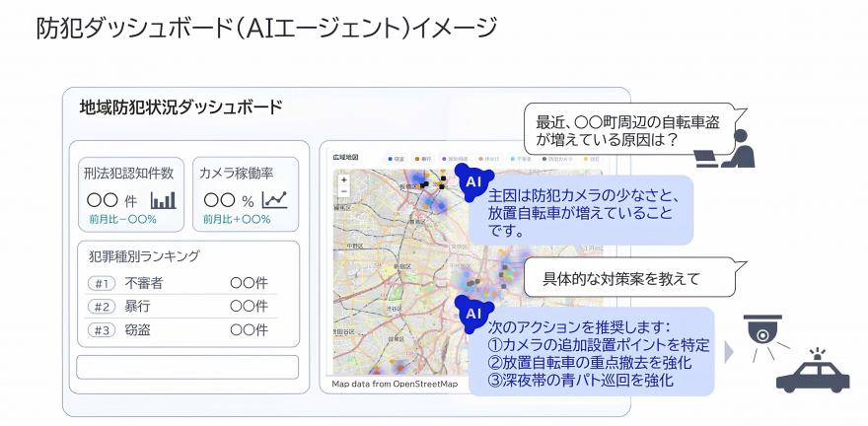Click the line chart icon in カメラ稼働率 card
This screenshot has height=426, width=868.
[x=275, y=200]
